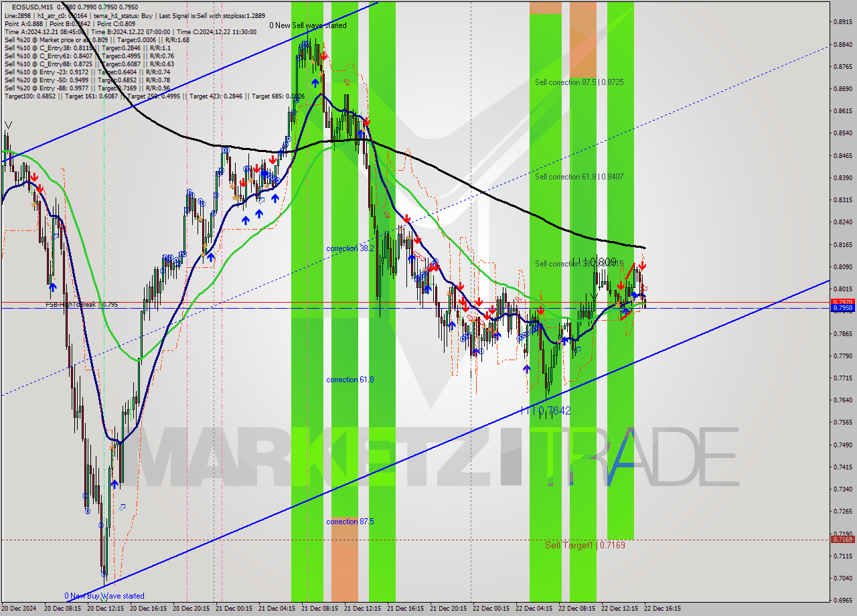Click the 0.6965 price axis label
The width and height of the screenshot is (857, 616).
pos(842,601)
